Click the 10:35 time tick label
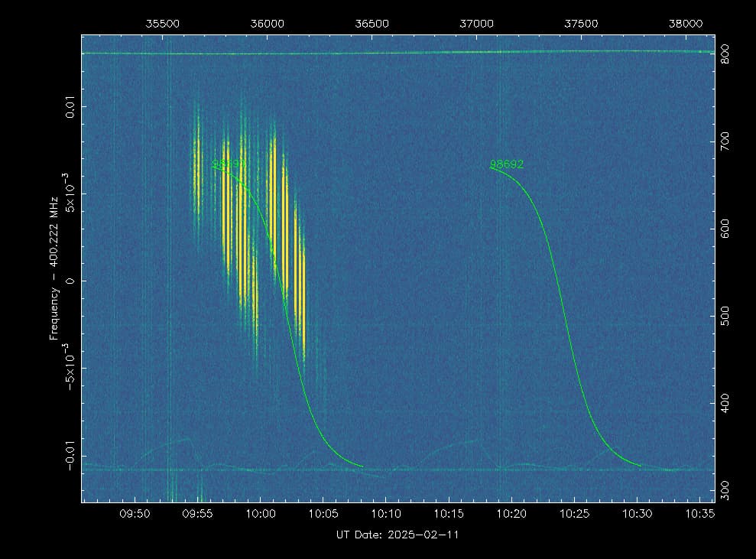 pos(700,514)
